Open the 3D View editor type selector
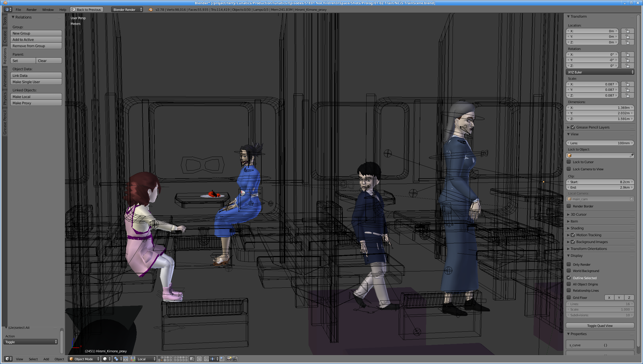Image resolution: width=643 pixels, height=364 pixels. 8,359
